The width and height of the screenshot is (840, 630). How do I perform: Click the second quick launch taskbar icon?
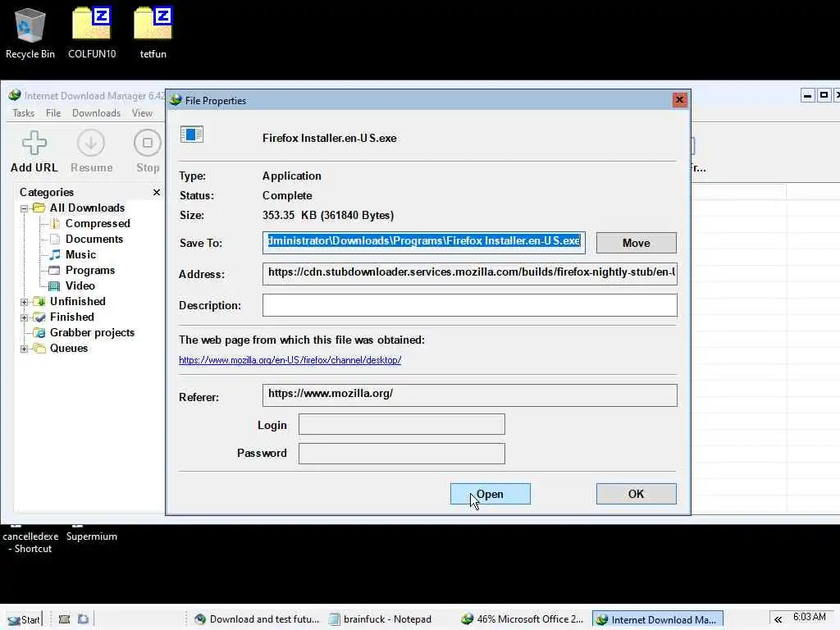[x=83, y=619]
